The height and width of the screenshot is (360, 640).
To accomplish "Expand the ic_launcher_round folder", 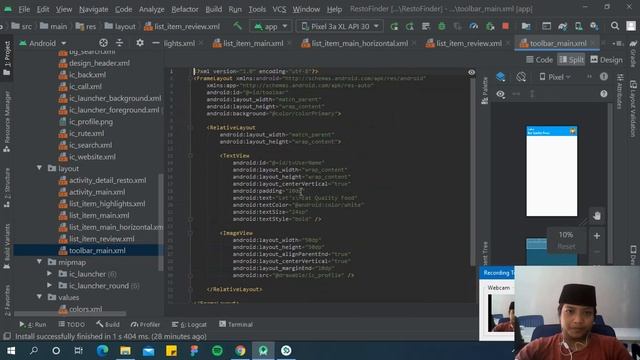I will pyautogui.click(x=49, y=286).
